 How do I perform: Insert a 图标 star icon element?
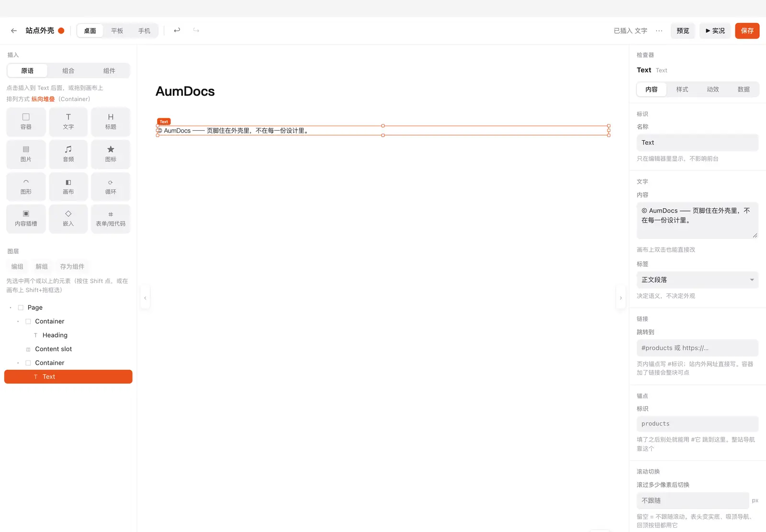pos(111,154)
